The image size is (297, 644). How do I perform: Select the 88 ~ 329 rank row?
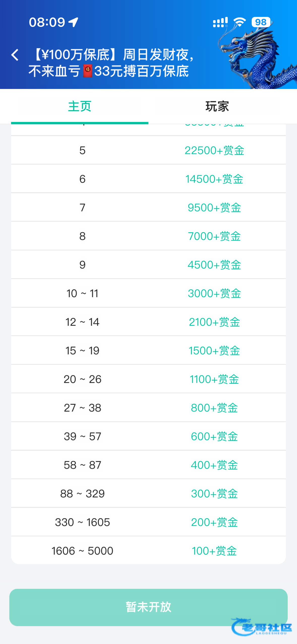[82, 494]
